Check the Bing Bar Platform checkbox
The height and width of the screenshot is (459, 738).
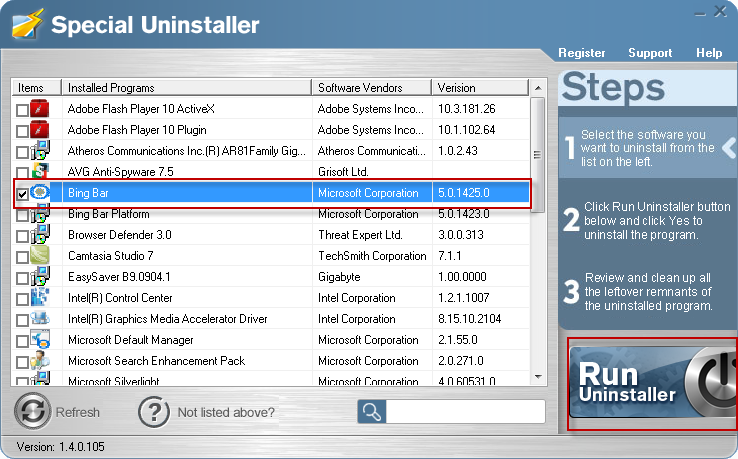[22, 215]
